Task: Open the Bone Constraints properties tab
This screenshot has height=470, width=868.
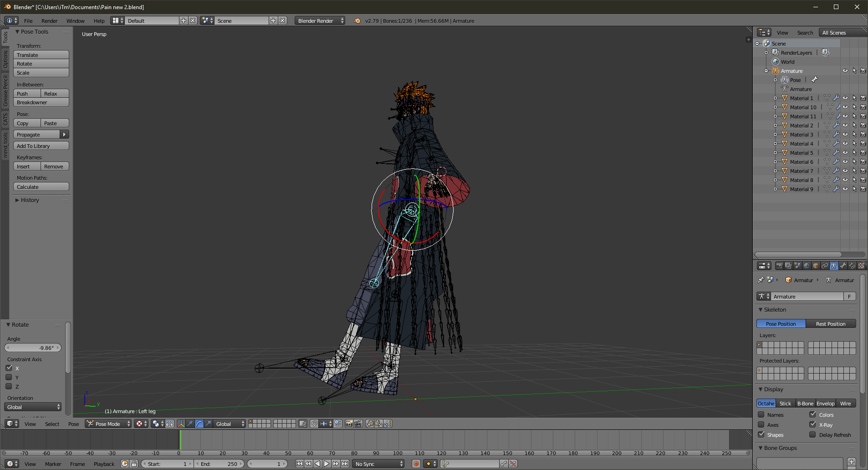Action: 852,266
